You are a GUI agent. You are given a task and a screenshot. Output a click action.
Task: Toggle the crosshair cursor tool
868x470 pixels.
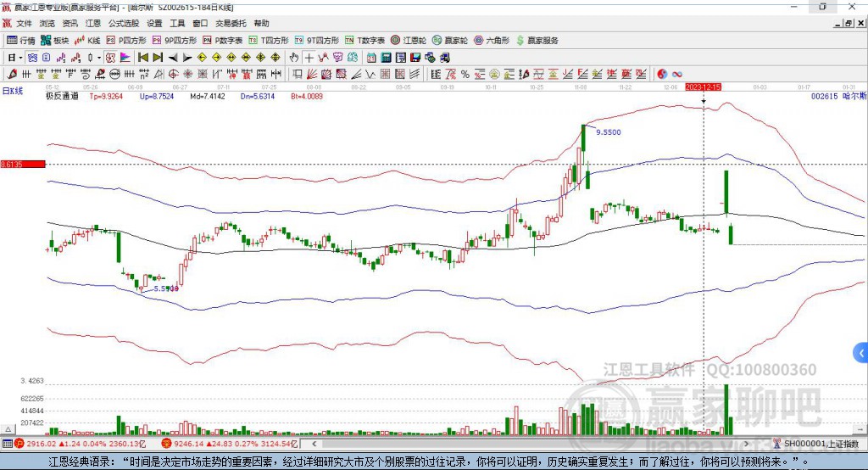pos(309,58)
